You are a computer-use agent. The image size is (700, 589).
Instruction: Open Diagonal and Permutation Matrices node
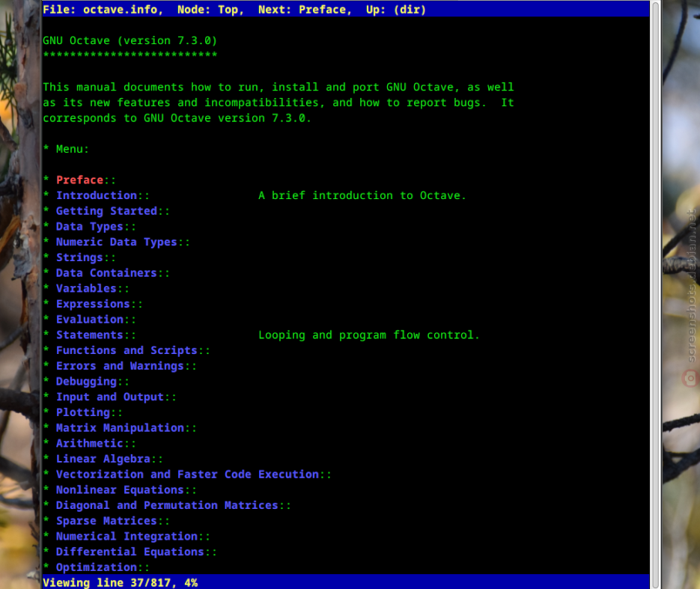167,506
